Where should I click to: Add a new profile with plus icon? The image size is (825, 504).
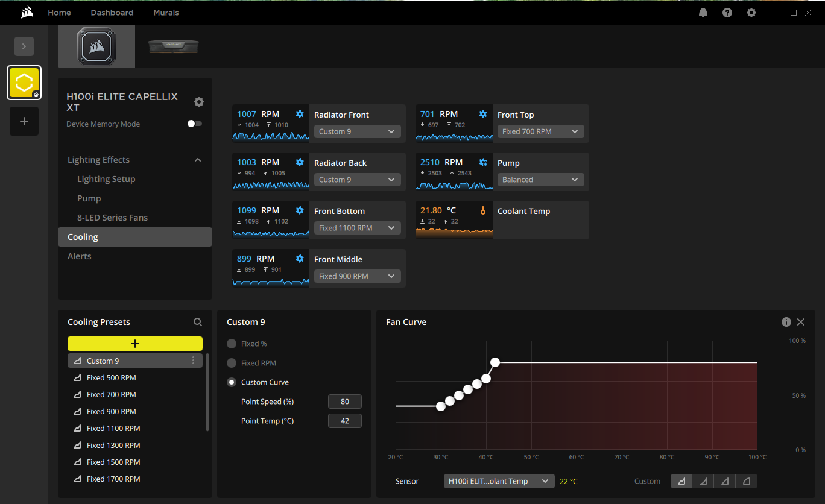[24, 121]
